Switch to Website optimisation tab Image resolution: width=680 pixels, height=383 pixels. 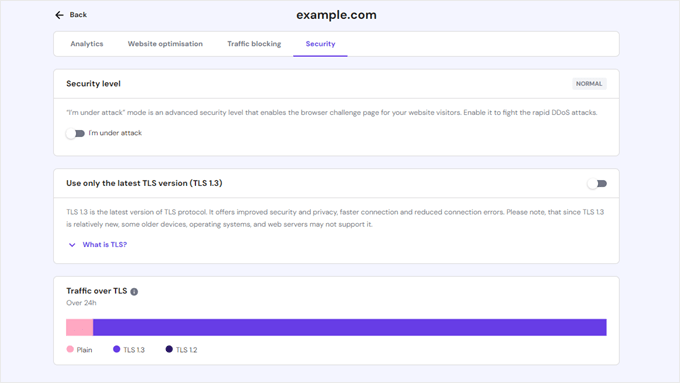[165, 44]
